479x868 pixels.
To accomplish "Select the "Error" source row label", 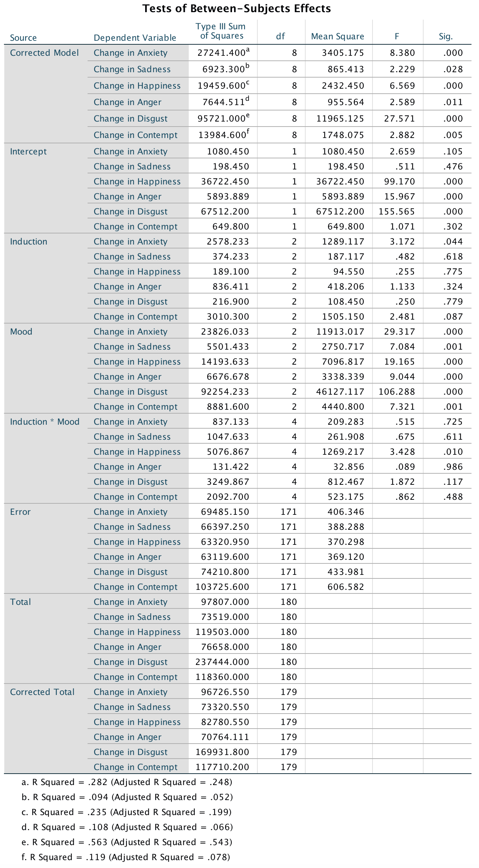I will pyautogui.click(x=20, y=512).
